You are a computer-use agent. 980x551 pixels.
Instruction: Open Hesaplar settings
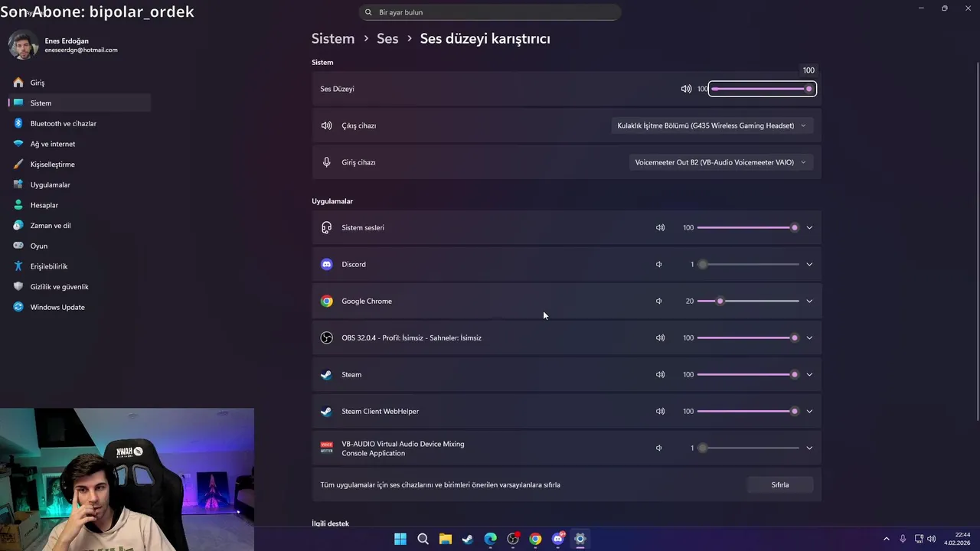click(79, 205)
